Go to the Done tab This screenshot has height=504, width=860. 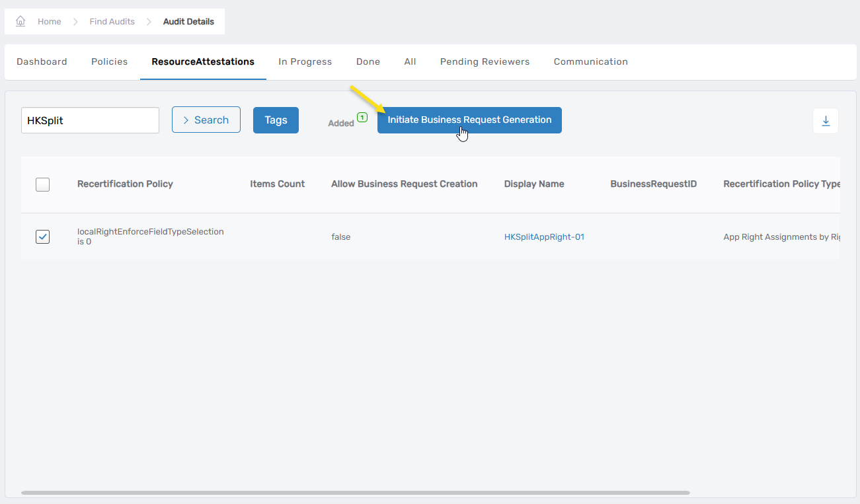pos(368,61)
